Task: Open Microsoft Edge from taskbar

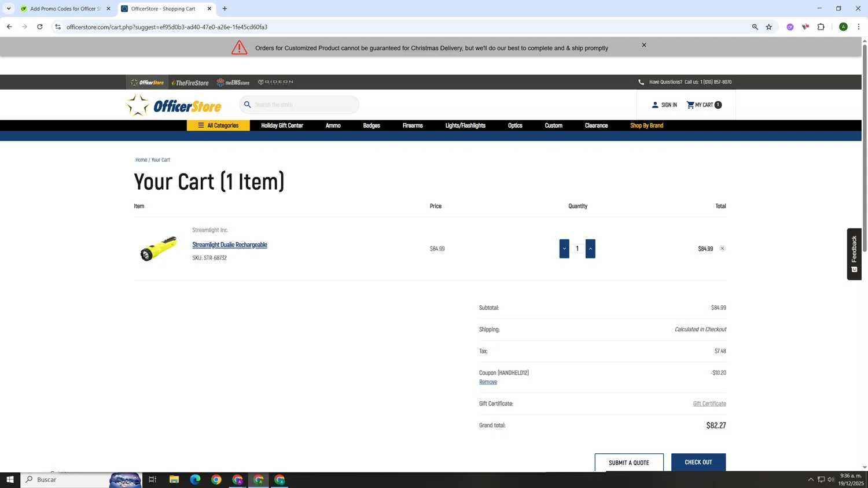Action: point(195,479)
